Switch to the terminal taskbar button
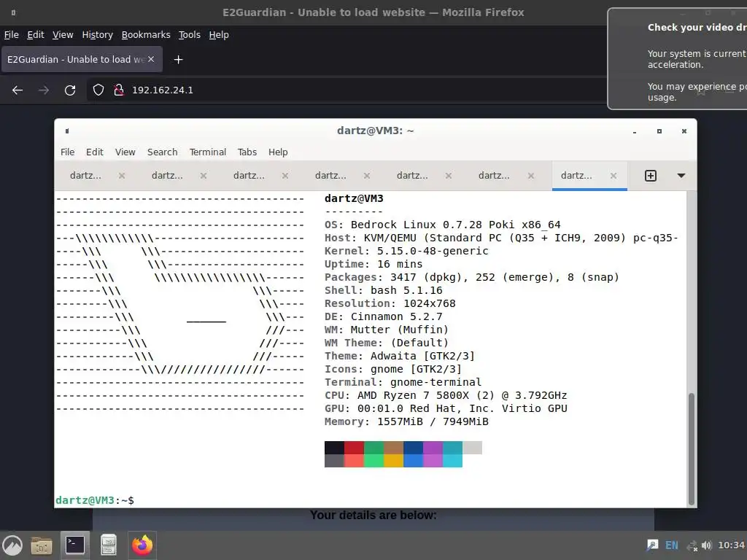This screenshot has height=560, width=747. point(75,545)
